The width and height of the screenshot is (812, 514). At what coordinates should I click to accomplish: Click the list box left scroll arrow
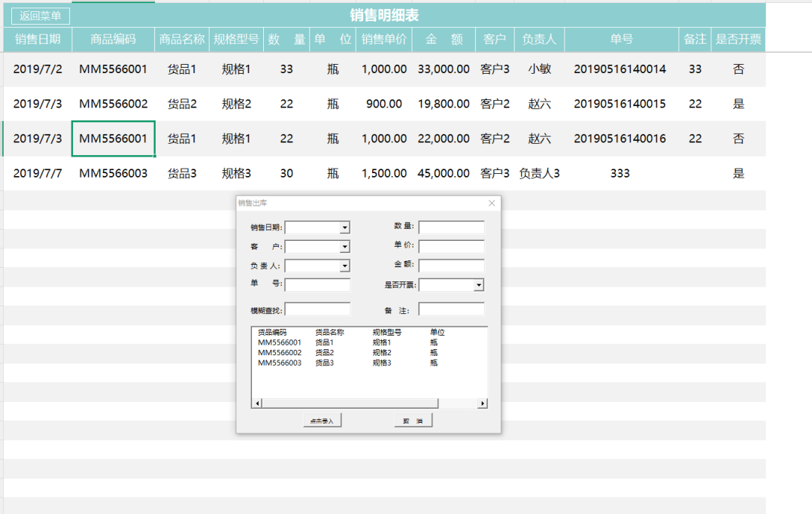(257, 403)
